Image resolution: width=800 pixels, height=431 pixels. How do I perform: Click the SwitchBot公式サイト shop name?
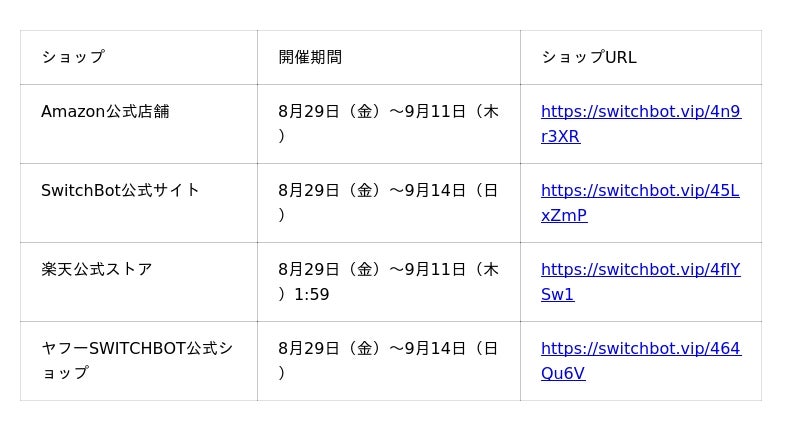click(120, 191)
